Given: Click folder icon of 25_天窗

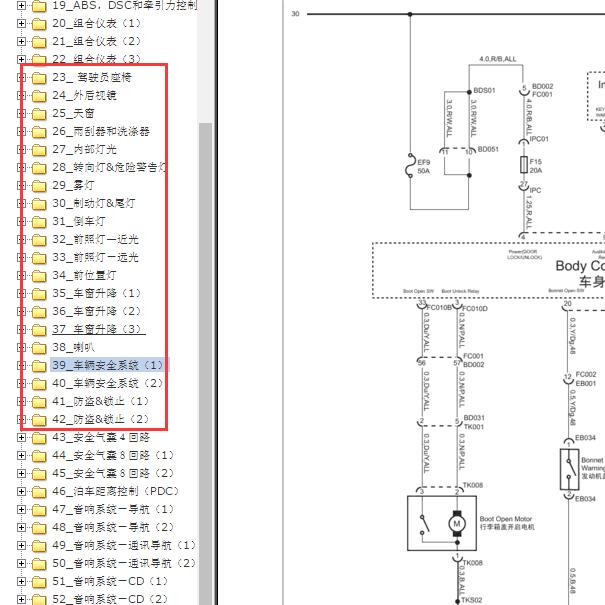Looking at the screenshot, I should coord(39,113).
